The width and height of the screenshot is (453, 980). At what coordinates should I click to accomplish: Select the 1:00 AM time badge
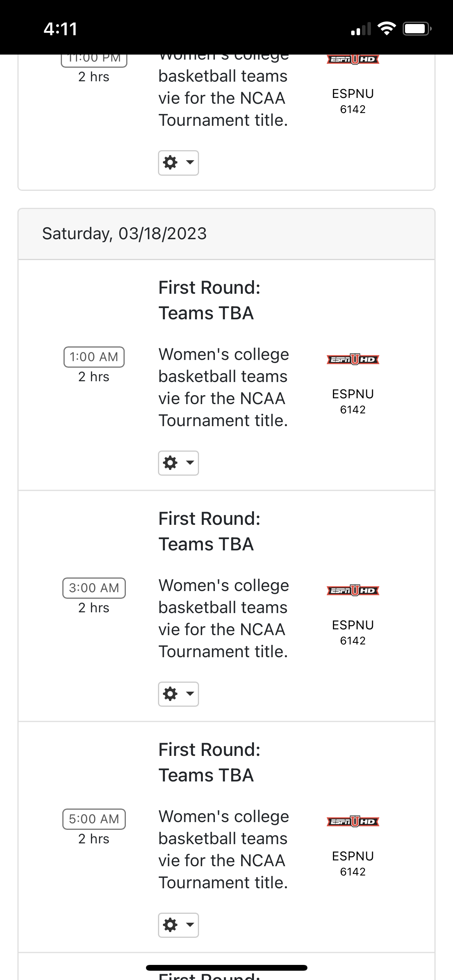94,357
